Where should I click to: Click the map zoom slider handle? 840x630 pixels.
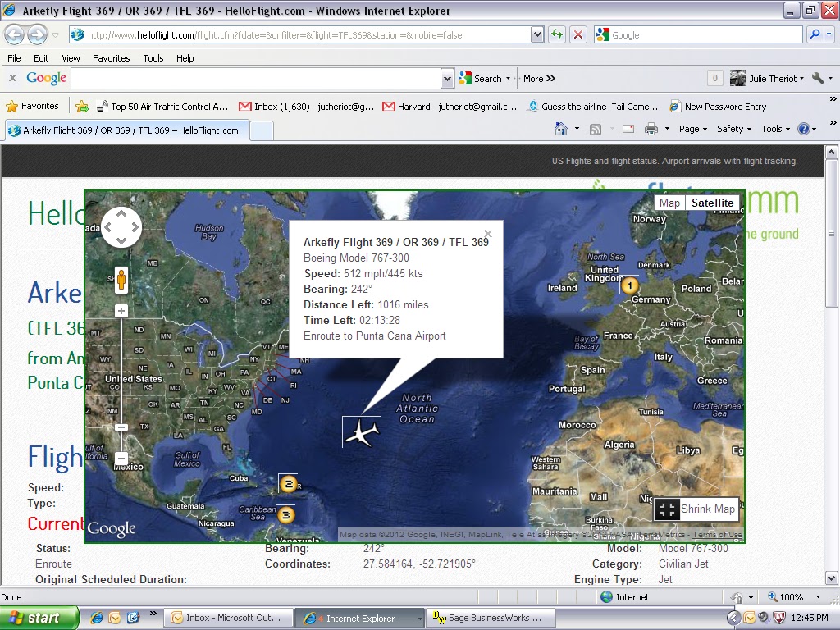pyautogui.click(x=121, y=427)
